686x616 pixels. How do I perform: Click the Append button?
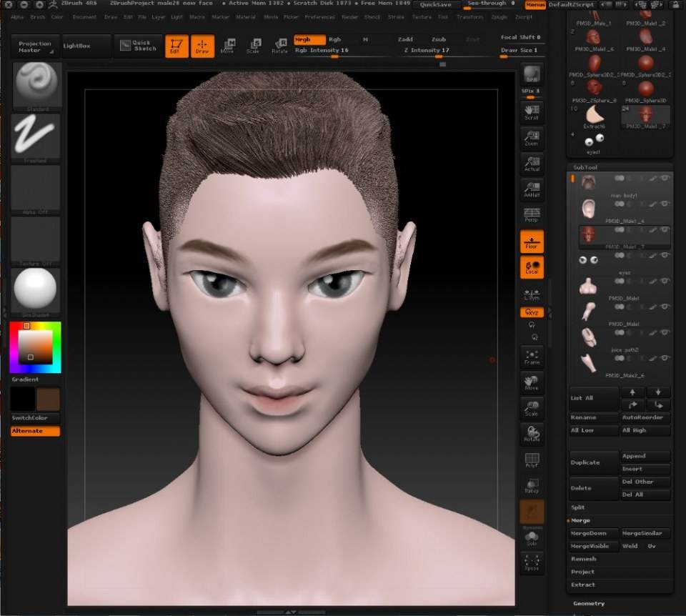click(x=646, y=456)
